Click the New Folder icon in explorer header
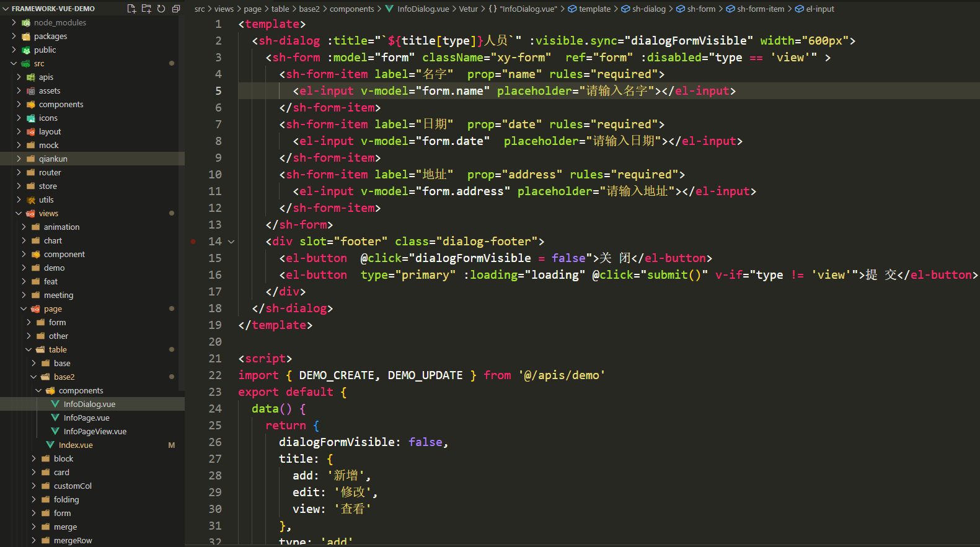 pyautogui.click(x=146, y=9)
